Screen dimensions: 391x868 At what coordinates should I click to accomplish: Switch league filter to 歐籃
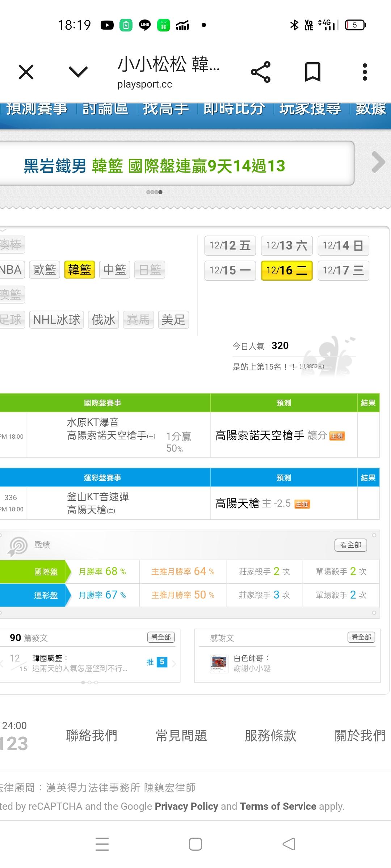[x=45, y=270]
